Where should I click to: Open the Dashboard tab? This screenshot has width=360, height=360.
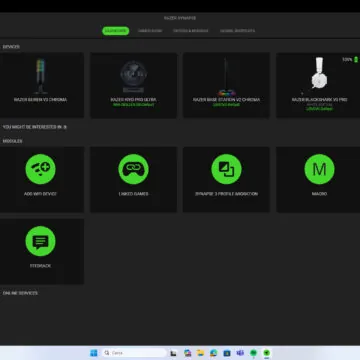pyautogui.click(x=115, y=31)
